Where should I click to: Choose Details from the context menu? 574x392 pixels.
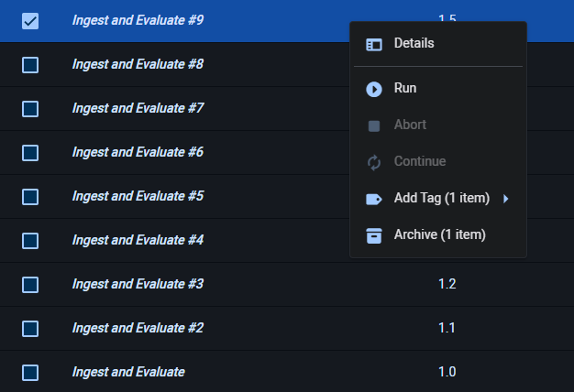(x=414, y=43)
